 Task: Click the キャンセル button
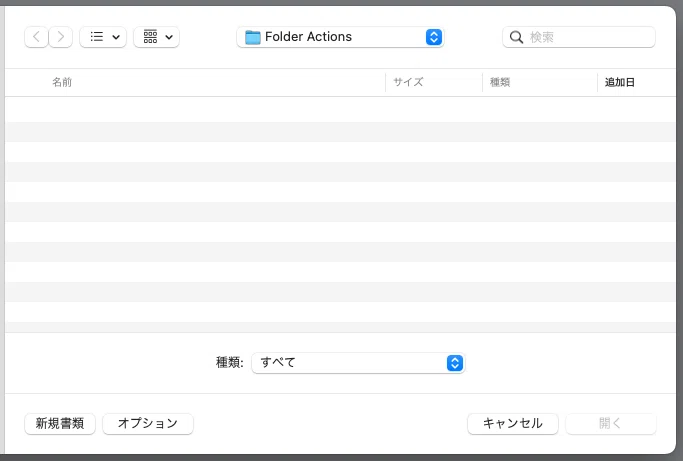(513, 424)
